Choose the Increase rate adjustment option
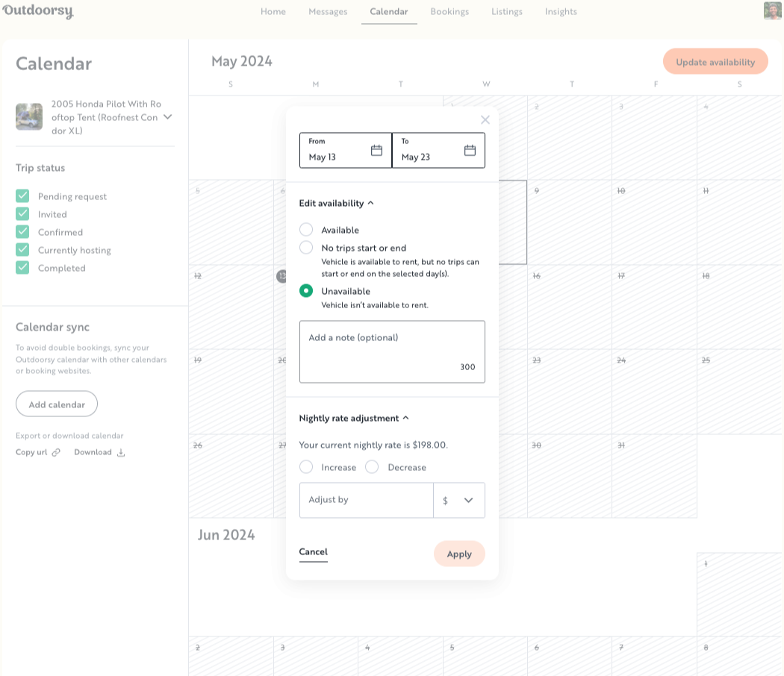This screenshot has width=784, height=676. (306, 466)
